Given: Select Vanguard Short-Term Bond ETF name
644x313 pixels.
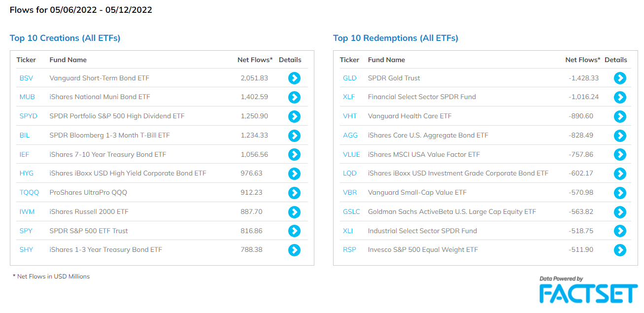Looking at the screenshot, I should pos(100,78).
